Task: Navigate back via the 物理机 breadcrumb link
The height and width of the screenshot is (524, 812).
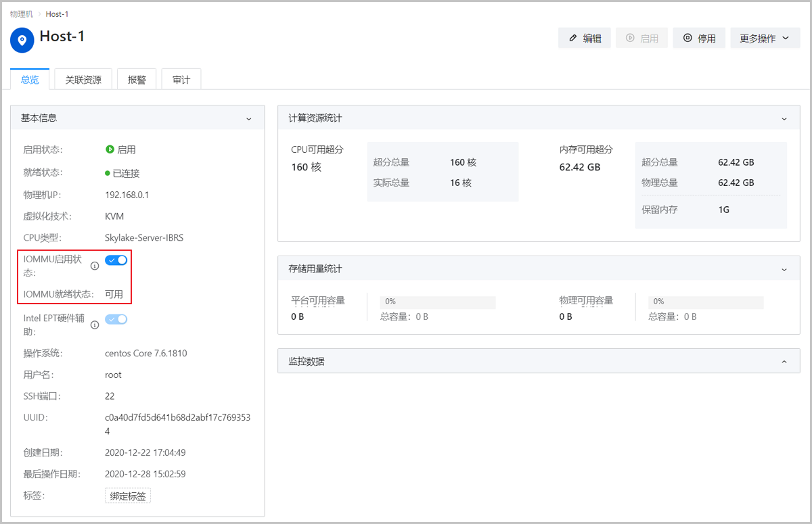Action: [x=21, y=14]
